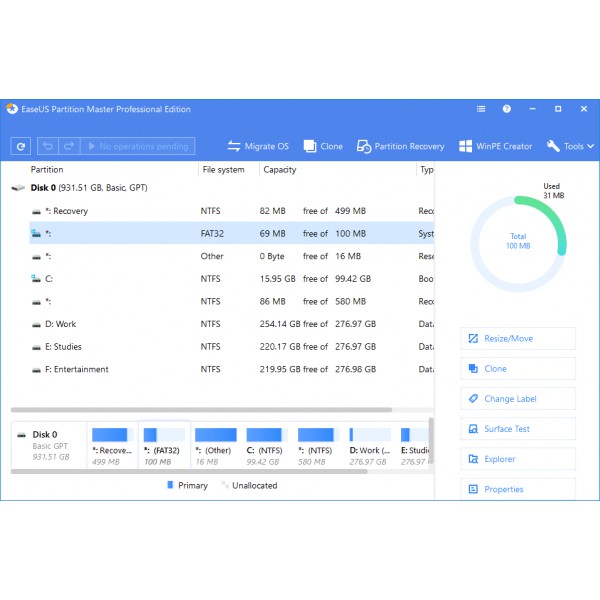600x600 pixels.
Task: Click the text 254.14 GB free of
Action: (293, 324)
